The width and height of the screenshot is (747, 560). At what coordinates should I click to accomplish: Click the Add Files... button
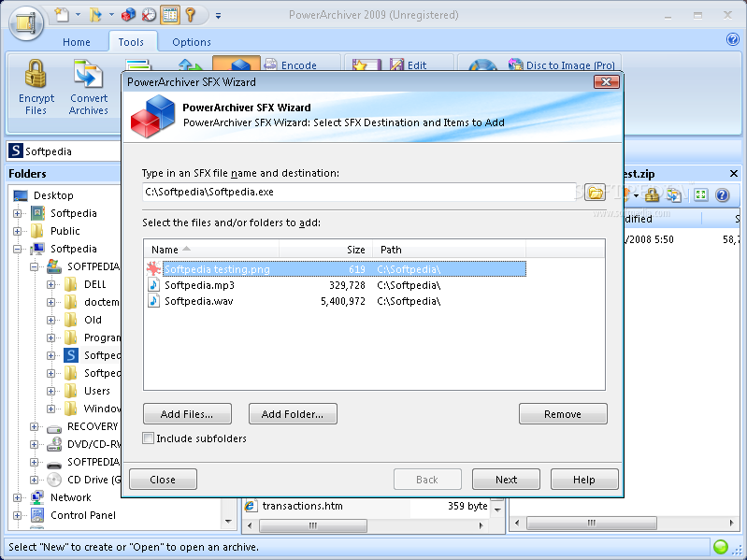tap(187, 414)
